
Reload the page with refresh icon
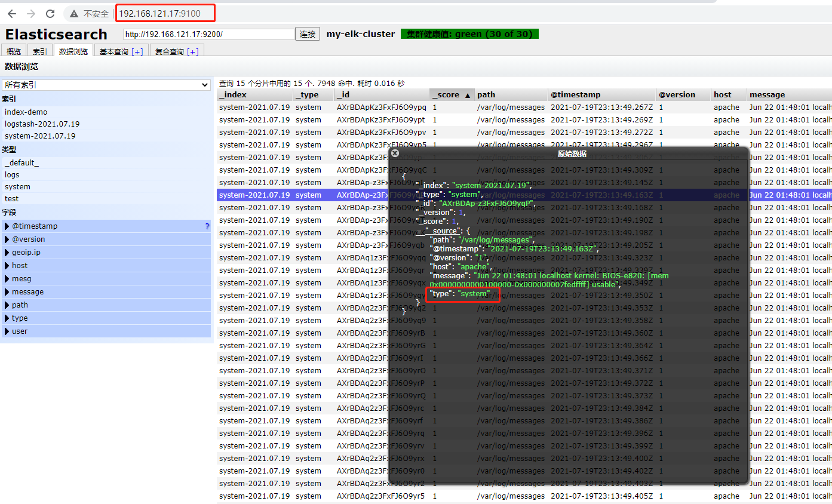(x=50, y=13)
